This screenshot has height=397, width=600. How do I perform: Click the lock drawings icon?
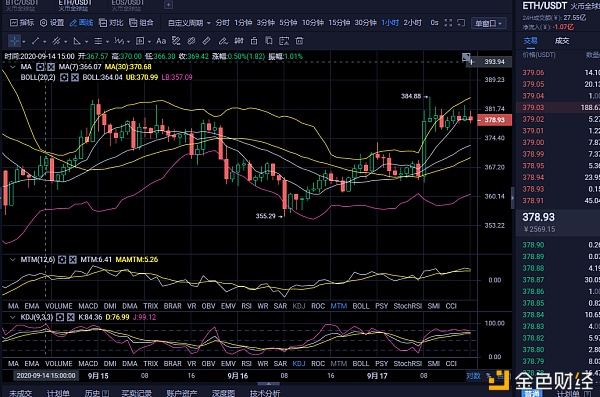coord(254,41)
